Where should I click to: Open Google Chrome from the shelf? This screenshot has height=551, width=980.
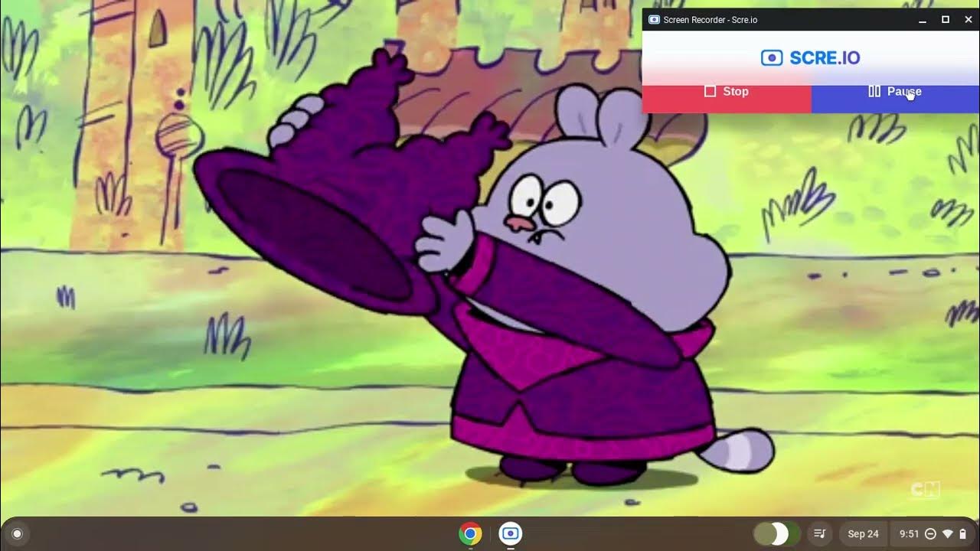(470, 533)
